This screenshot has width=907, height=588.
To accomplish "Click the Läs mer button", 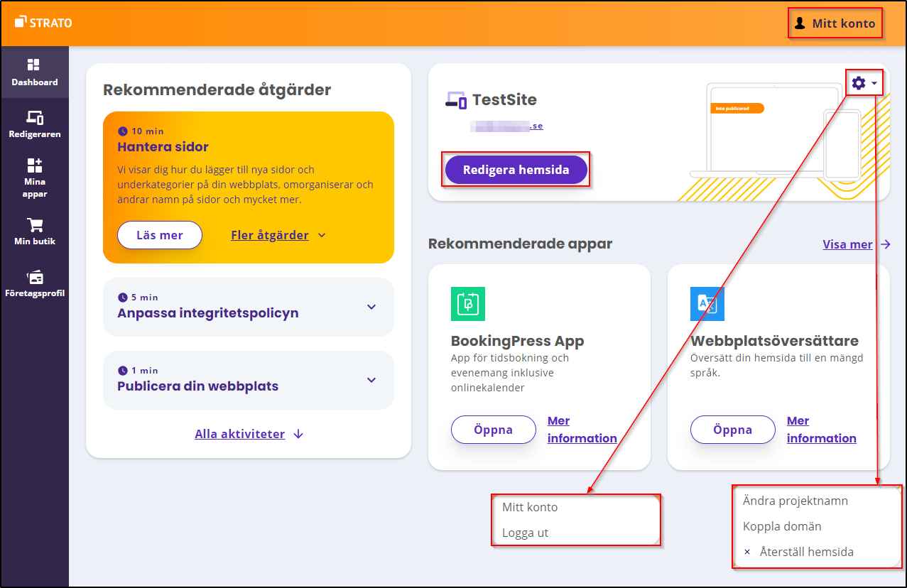I will (159, 235).
